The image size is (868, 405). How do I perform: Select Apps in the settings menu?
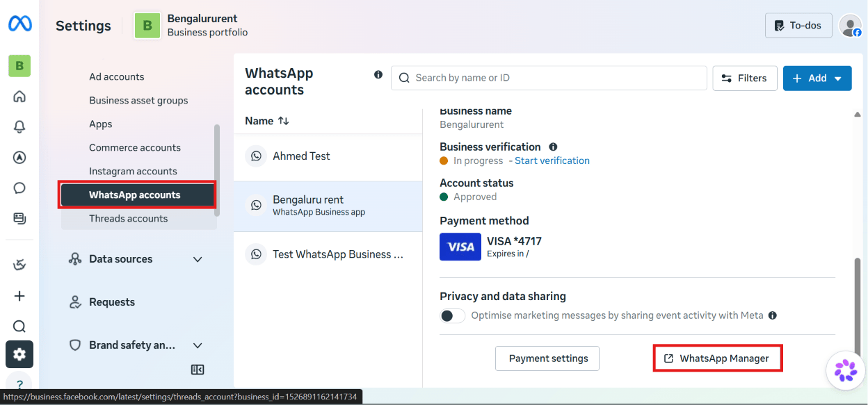click(101, 124)
